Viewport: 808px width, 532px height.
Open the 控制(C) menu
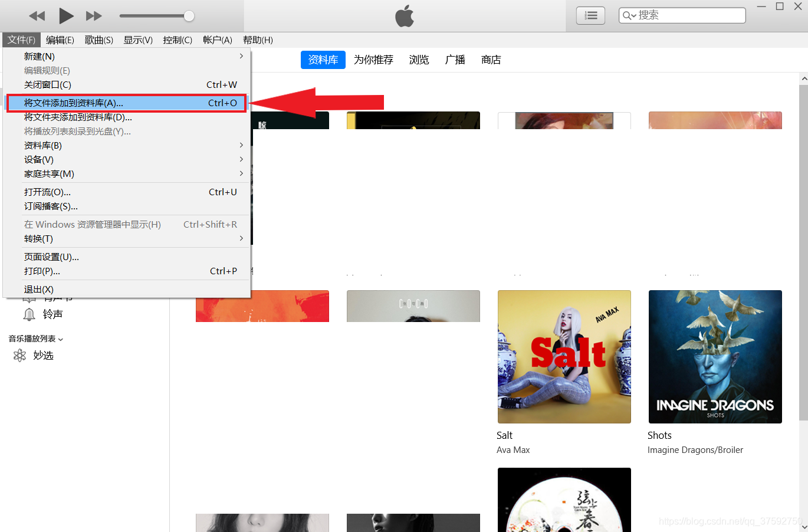[178, 40]
